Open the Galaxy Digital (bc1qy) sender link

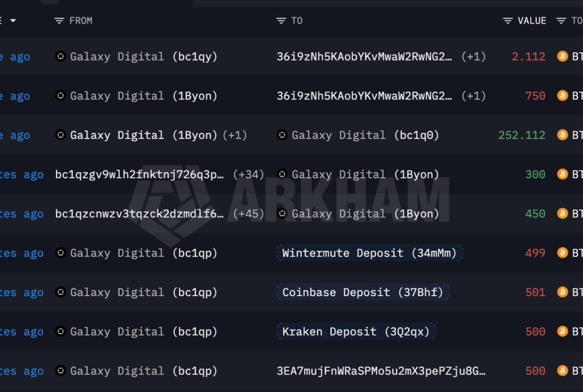click(x=143, y=56)
